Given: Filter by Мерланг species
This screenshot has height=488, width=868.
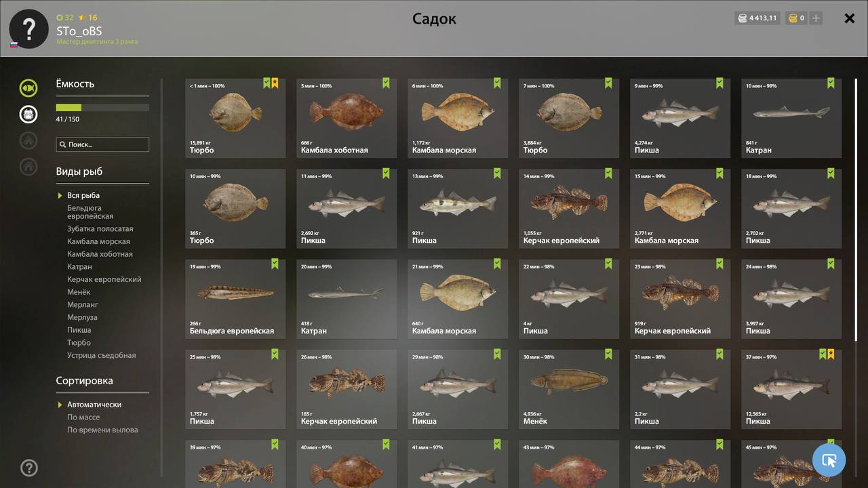Looking at the screenshot, I should coord(83,305).
